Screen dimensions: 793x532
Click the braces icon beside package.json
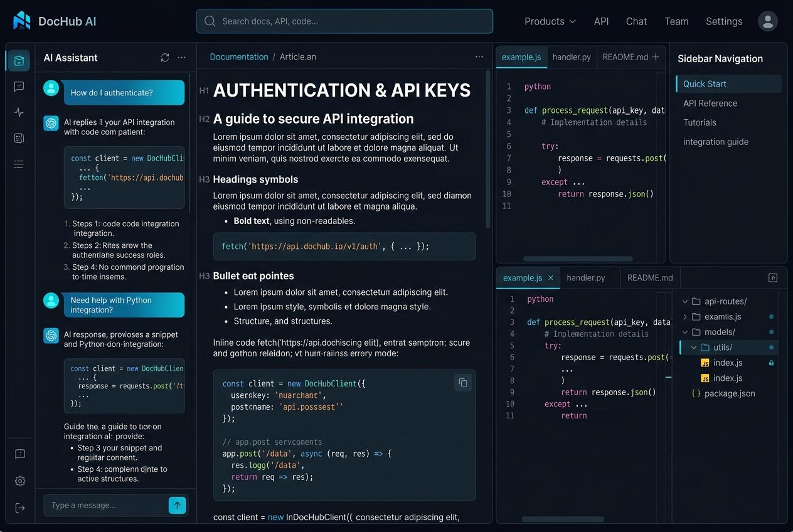pyautogui.click(x=696, y=393)
